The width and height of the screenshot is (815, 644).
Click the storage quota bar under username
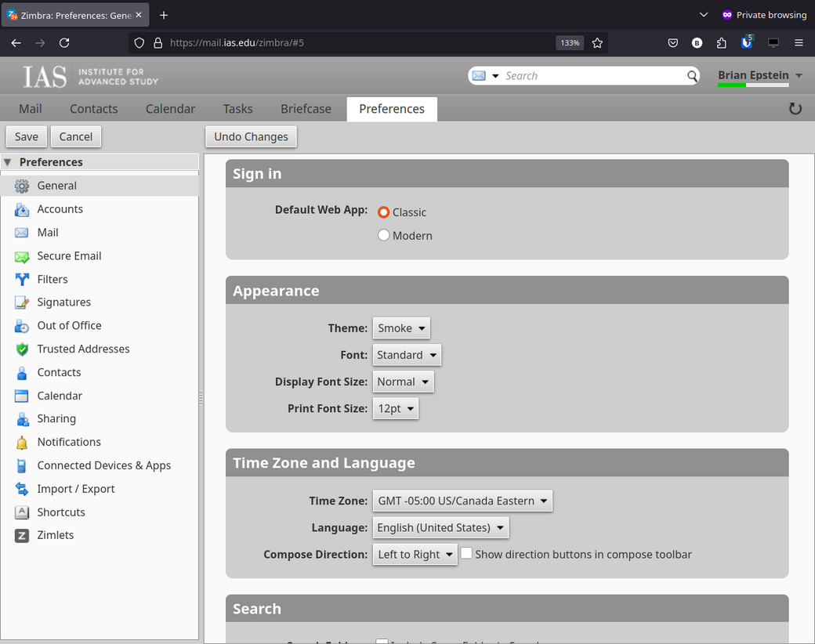pyautogui.click(x=753, y=85)
